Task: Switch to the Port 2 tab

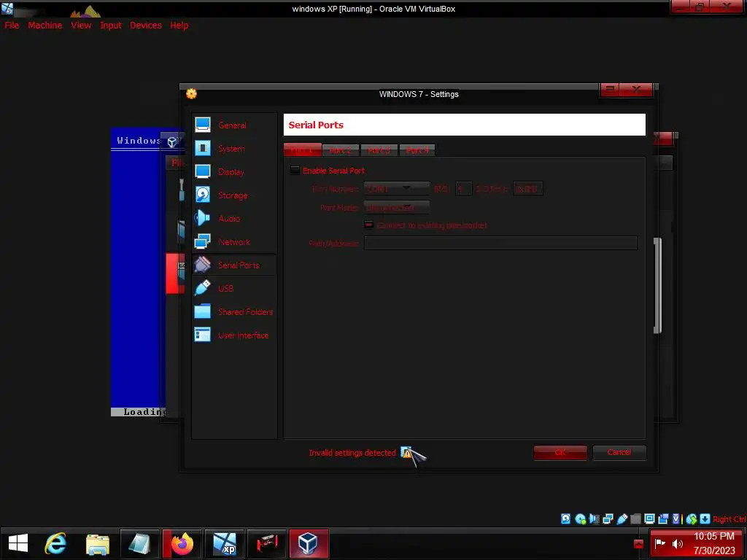Action: 340,150
